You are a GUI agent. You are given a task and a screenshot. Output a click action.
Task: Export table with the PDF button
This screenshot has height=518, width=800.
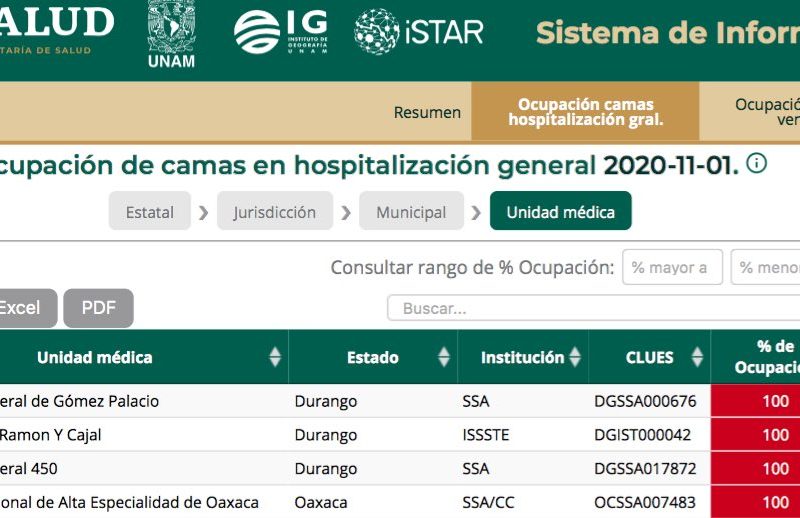[x=98, y=308]
